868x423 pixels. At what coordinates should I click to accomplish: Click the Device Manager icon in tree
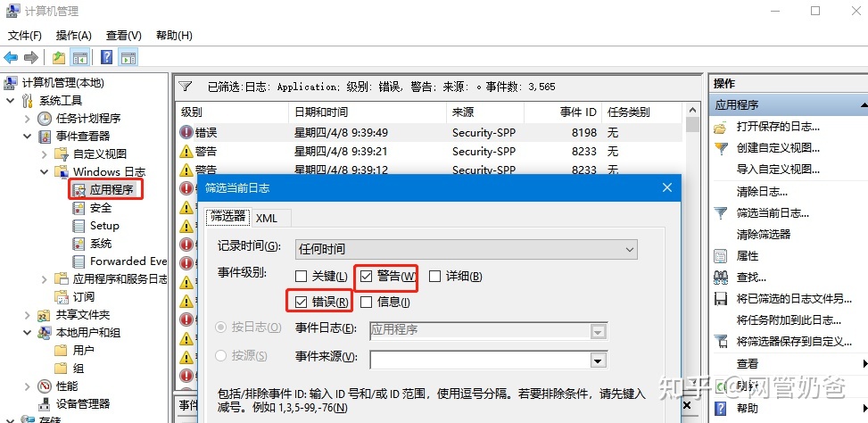pyautogui.click(x=45, y=403)
